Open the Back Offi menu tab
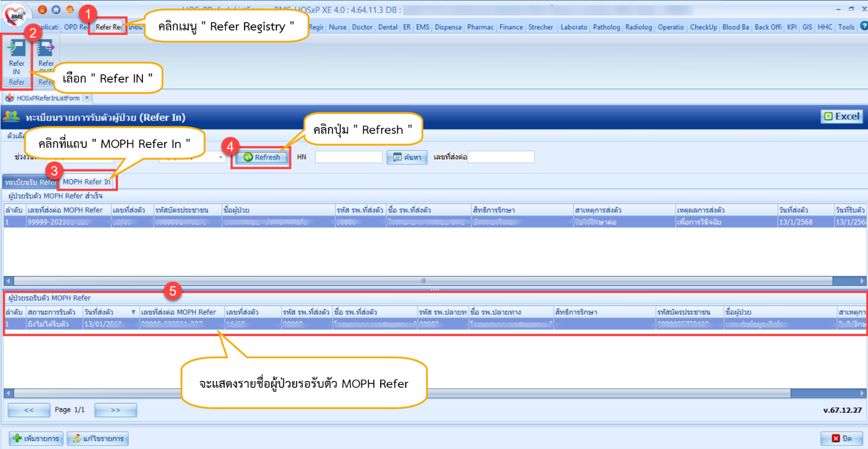This screenshot has height=449, width=868. point(768,27)
